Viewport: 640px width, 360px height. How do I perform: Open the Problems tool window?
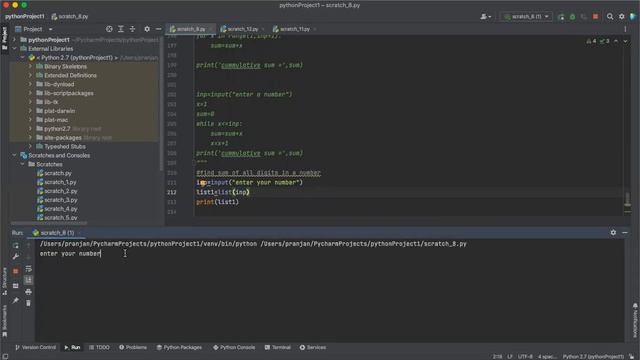click(x=133, y=347)
